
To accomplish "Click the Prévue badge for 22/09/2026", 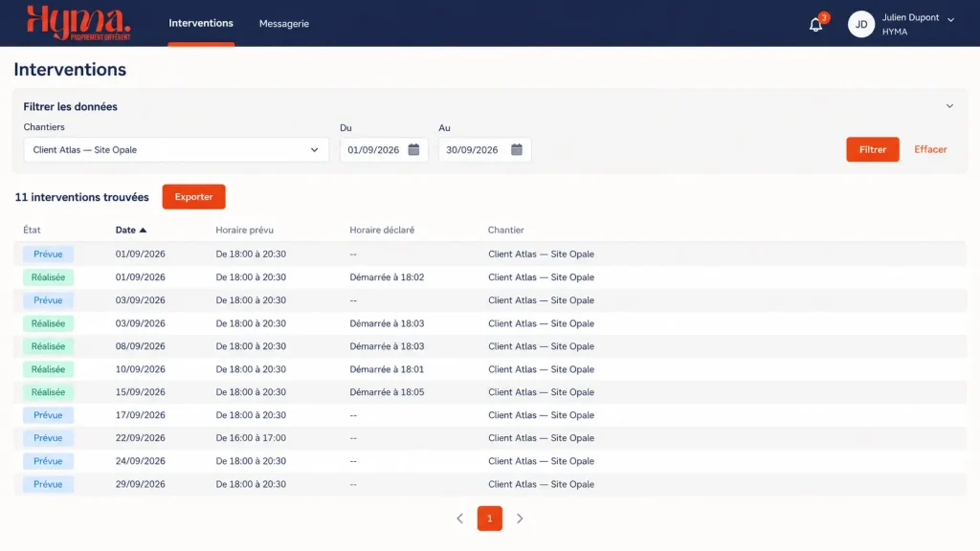I will tap(48, 438).
